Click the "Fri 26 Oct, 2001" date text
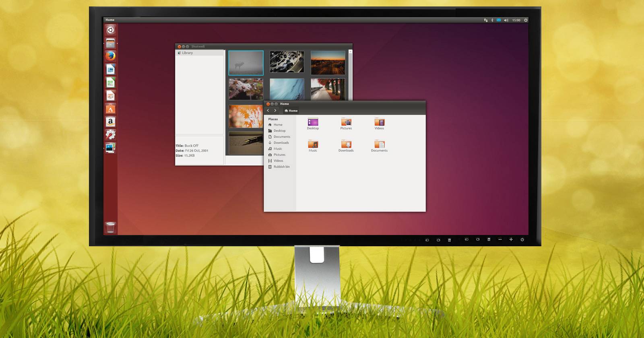This screenshot has width=644, height=338. click(197, 150)
